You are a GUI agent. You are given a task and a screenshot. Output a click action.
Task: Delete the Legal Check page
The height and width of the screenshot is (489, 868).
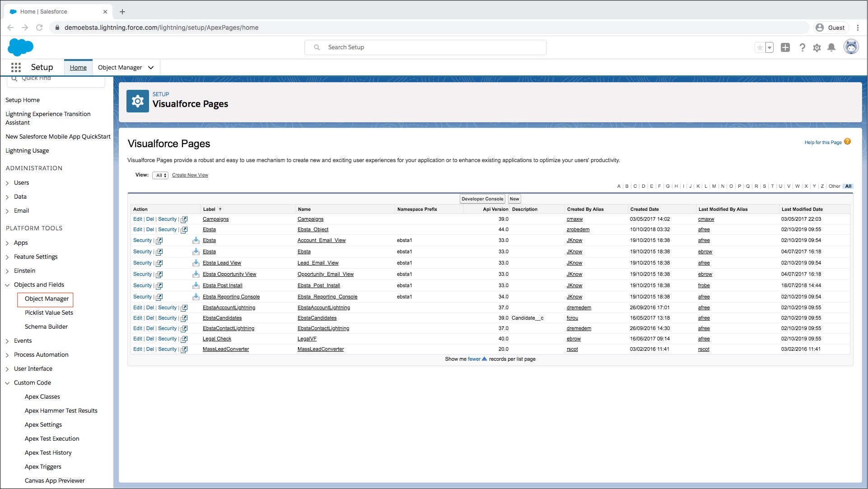[x=150, y=339]
